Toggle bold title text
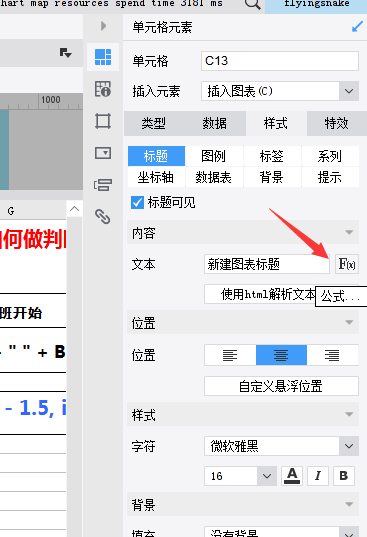This screenshot has height=537, width=367. 344,476
